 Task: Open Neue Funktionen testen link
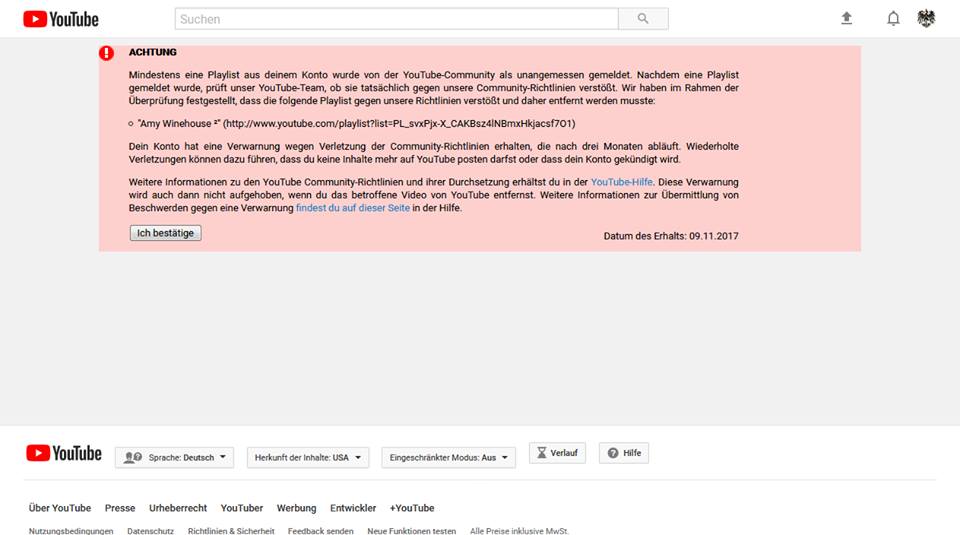[x=411, y=531]
